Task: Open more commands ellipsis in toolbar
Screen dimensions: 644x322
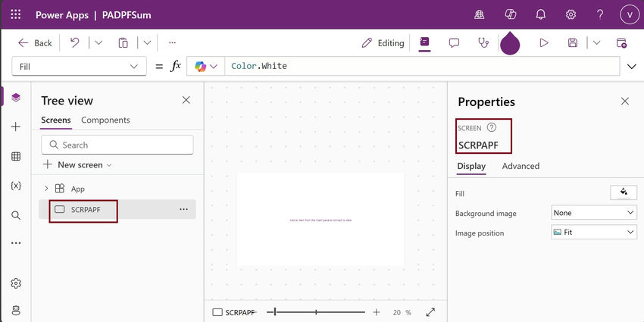Action: 173,42
